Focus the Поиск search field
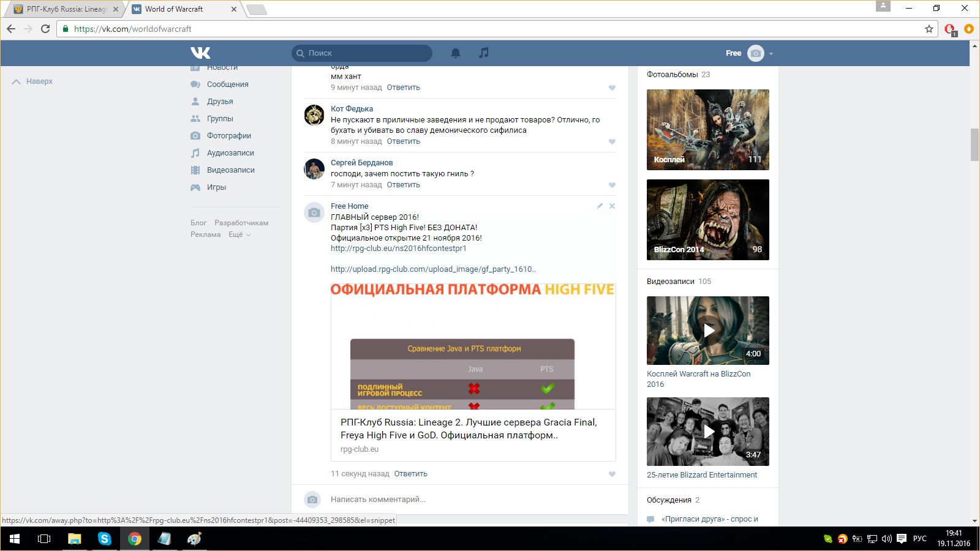 coord(362,53)
